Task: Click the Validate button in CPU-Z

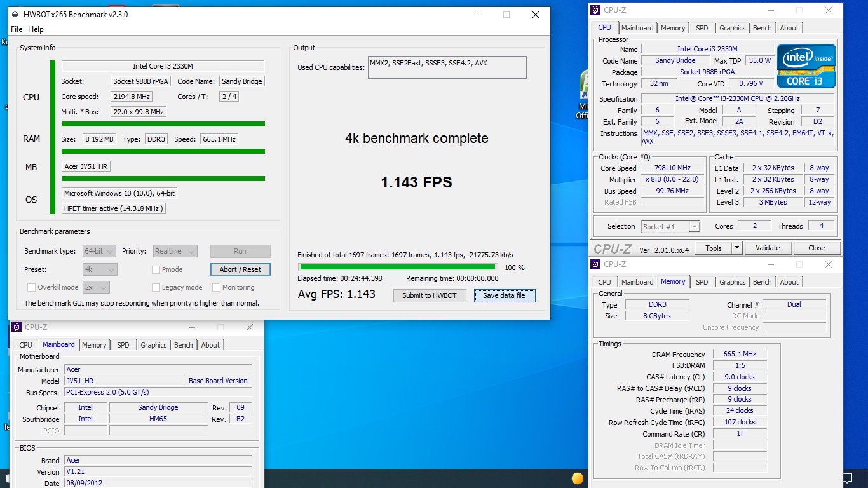Action: 768,248
